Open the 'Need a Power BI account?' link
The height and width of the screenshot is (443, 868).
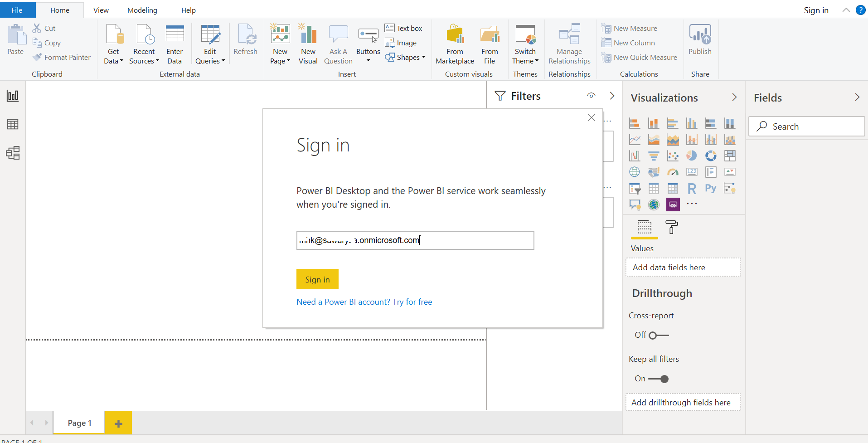(364, 302)
